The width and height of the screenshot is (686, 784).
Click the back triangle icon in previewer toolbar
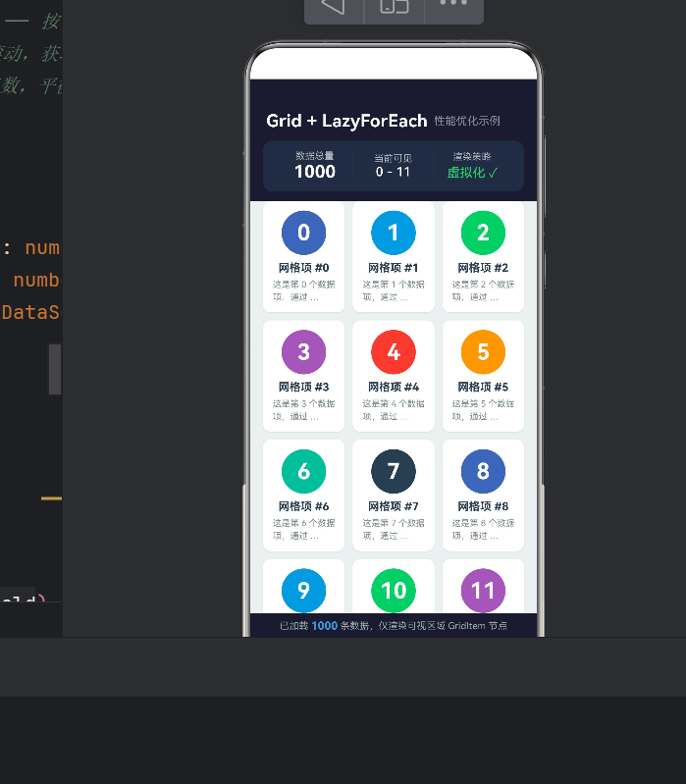pyautogui.click(x=334, y=5)
